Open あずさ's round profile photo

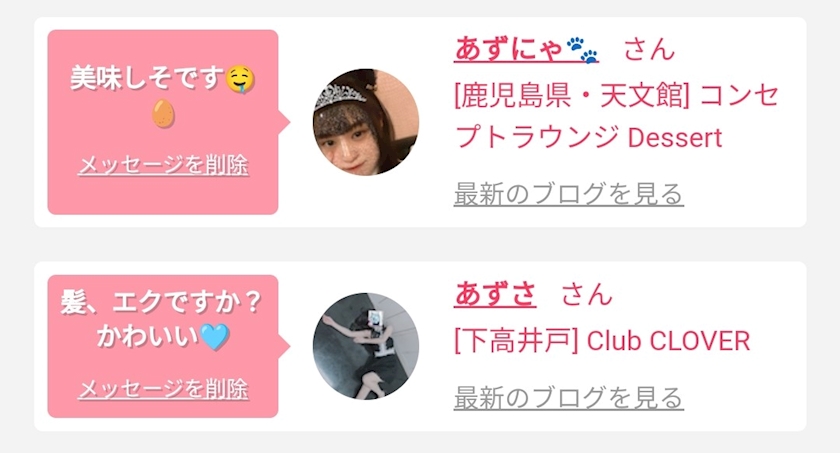click(x=366, y=346)
